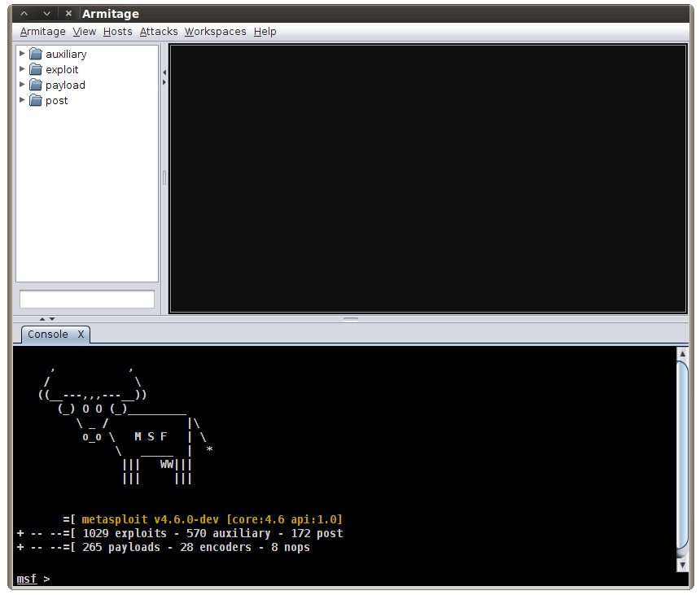The height and width of the screenshot is (595, 700).
Task: Open the Hosts menu
Action: (117, 32)
